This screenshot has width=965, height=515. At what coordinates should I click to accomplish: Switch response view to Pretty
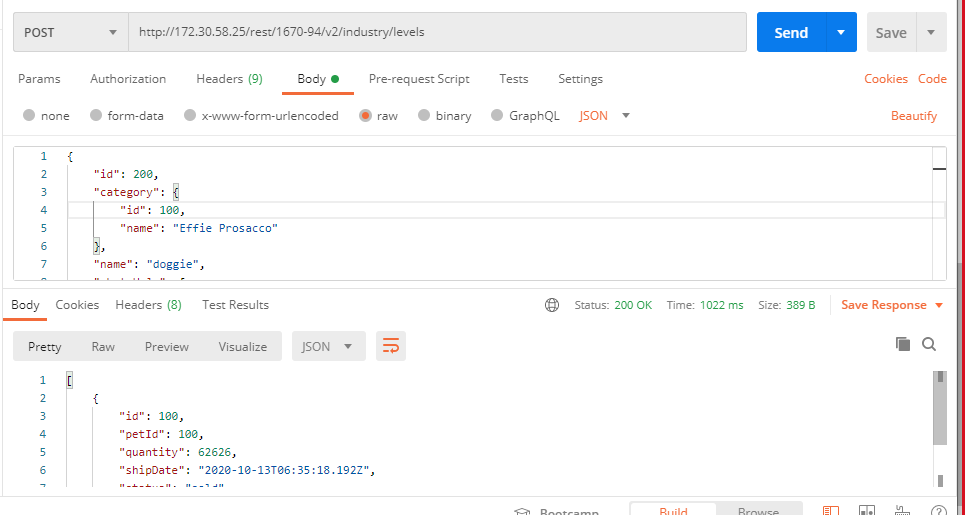click(x=45, y=346)
